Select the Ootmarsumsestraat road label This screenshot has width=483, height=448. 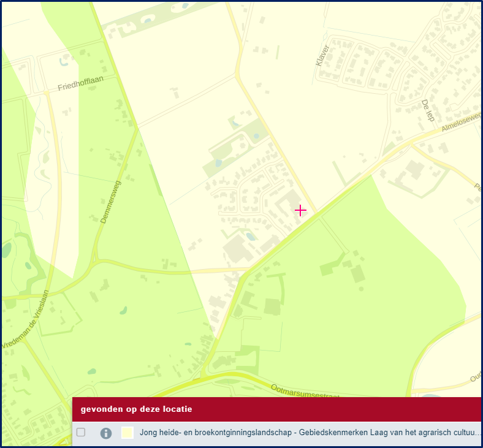(305, 391)
